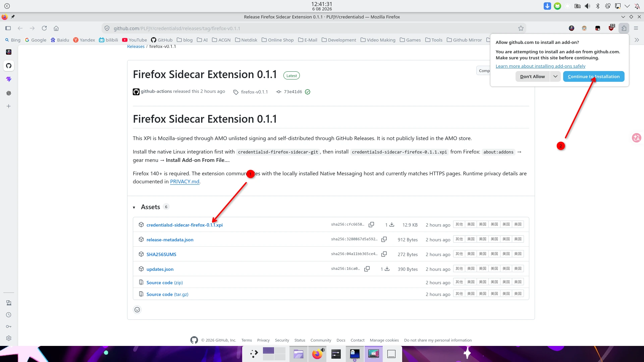Open the ACGN bookmarks folder
Screen dimensions: 644x362
[x=221, y=40]
